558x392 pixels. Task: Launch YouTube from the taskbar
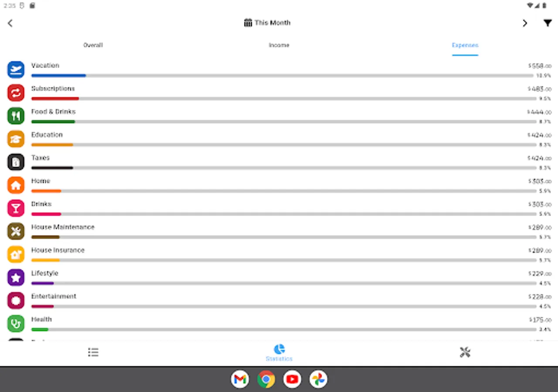292,379
